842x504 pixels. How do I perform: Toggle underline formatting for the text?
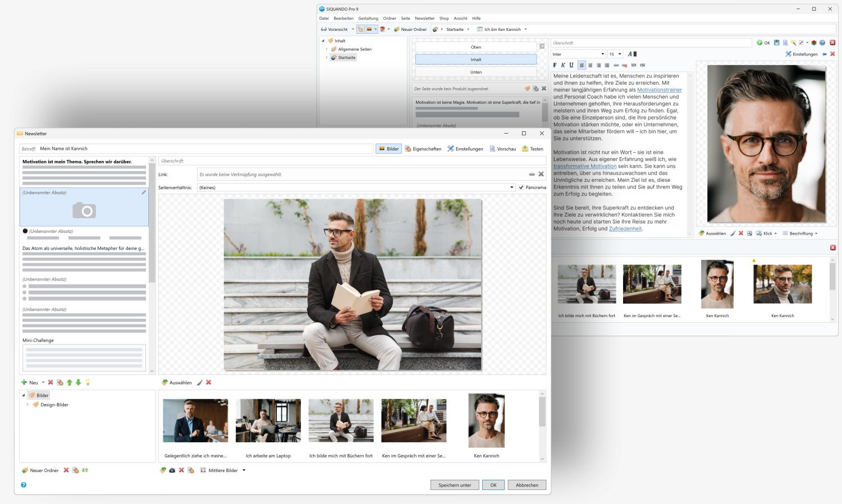point(571,65)
